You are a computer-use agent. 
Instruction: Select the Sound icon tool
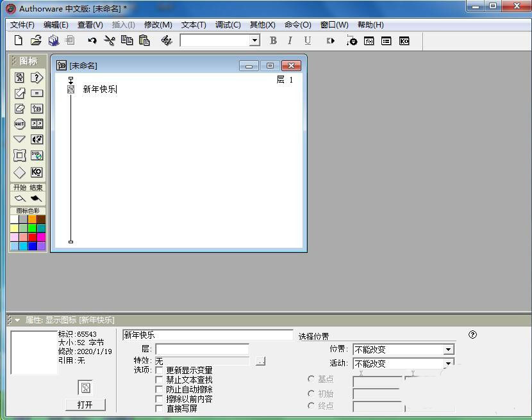pyautogui.click(x=37, y=139)
